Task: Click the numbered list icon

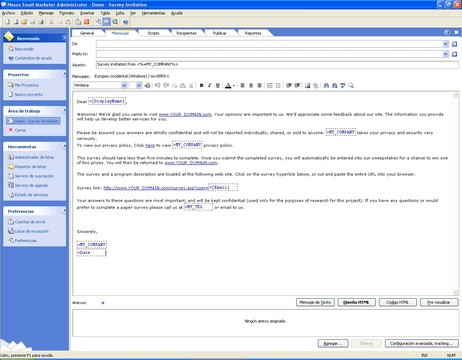Action: pyautogui.click(x=270, y=86)
